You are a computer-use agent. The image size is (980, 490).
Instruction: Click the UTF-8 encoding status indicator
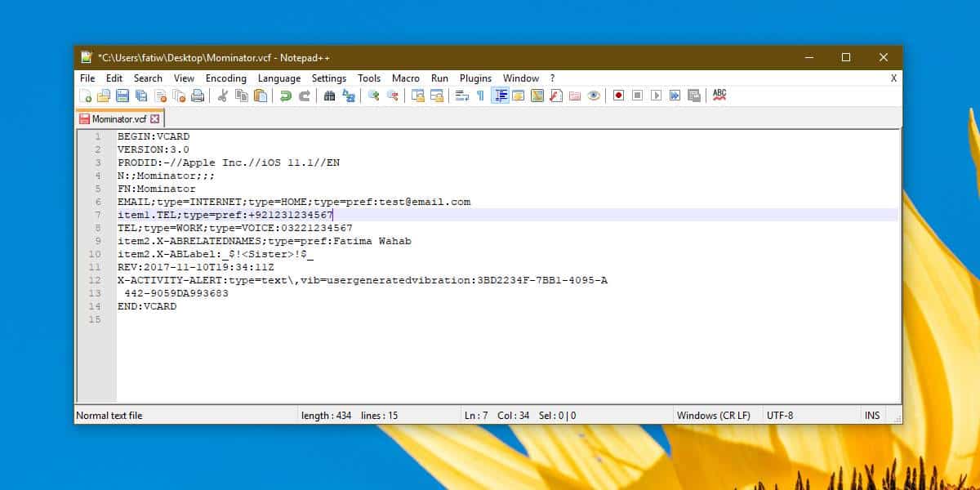tap(779, 415)
